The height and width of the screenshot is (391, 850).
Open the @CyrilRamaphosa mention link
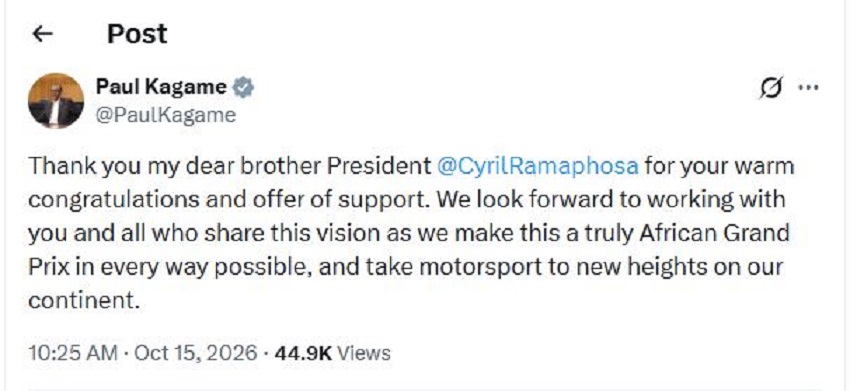tap(538, 166)
